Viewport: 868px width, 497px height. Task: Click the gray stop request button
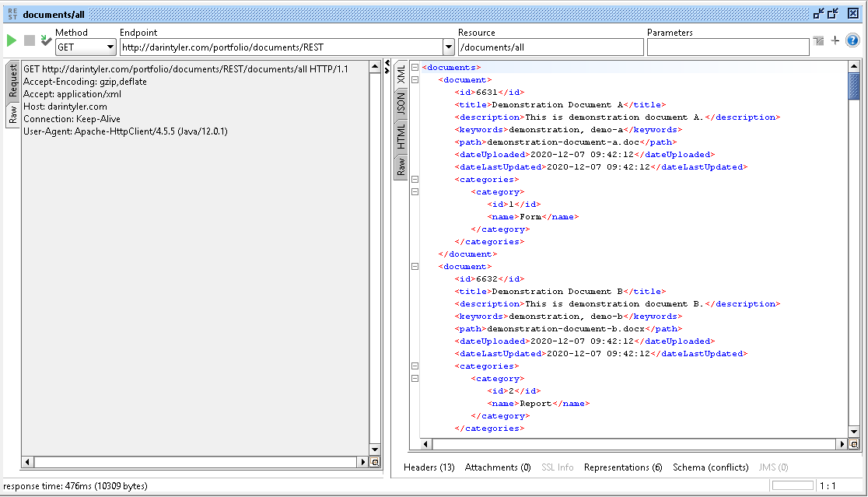click(x=30, y=40)
